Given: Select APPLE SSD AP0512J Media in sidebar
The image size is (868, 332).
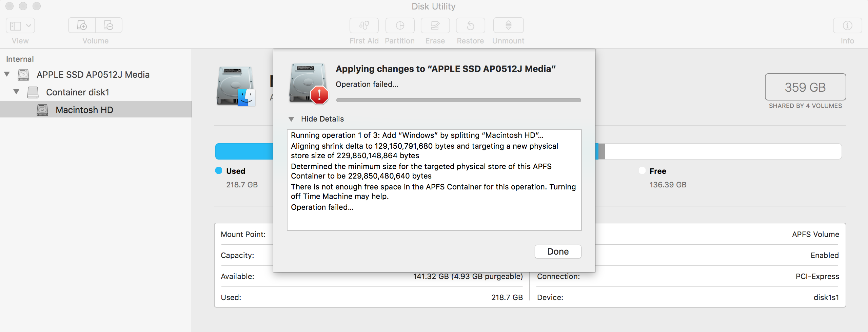Looking at the screenshot, I should [x=93, y=75].
